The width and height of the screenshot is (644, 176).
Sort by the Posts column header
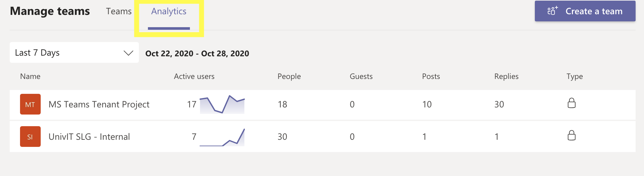click(x=431, y=76)
